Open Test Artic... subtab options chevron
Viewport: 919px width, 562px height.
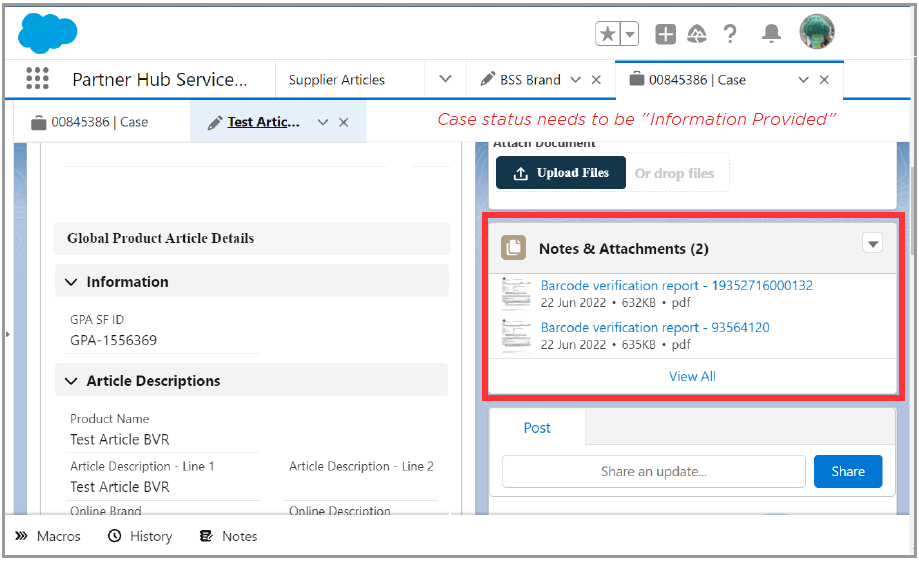pos(323,122)
